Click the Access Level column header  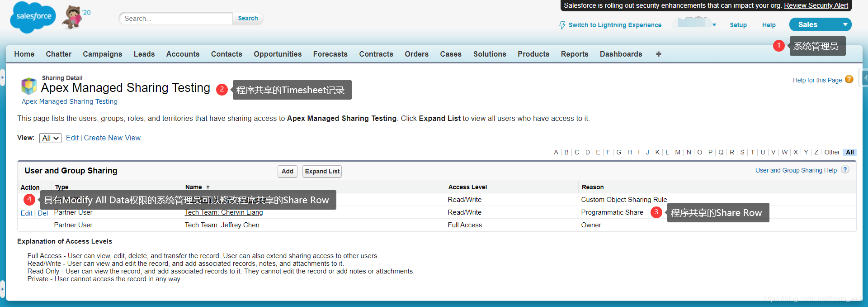tap(467, 187)
